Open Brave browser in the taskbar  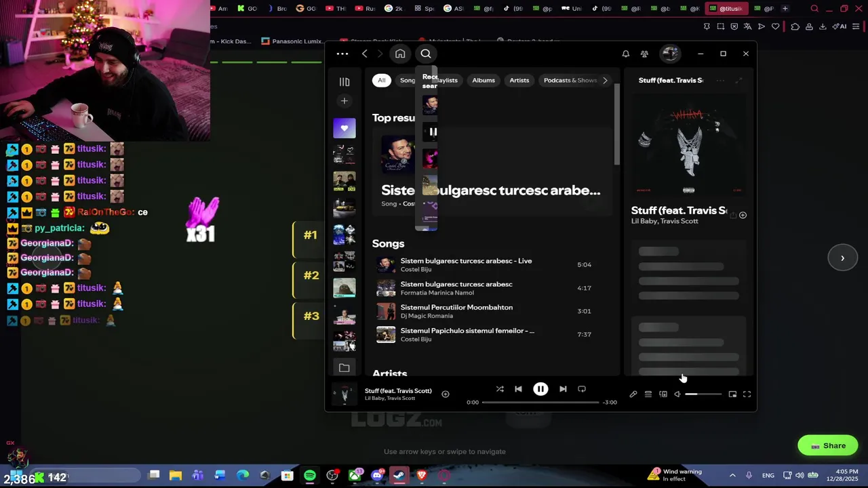tap(422, 476)
